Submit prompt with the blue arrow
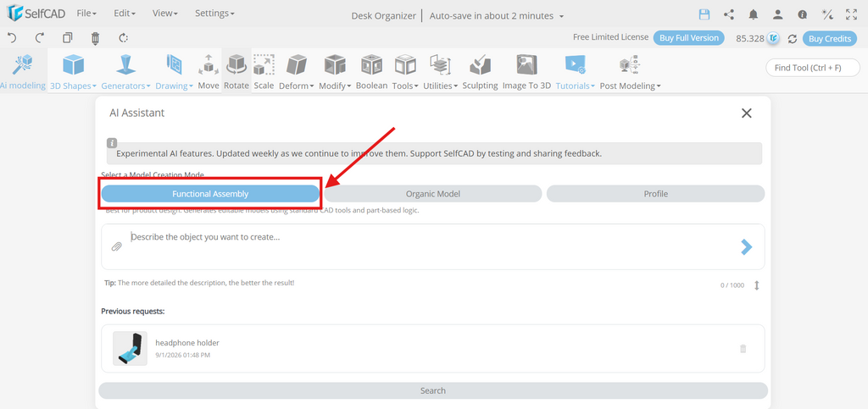 (746, 247)
